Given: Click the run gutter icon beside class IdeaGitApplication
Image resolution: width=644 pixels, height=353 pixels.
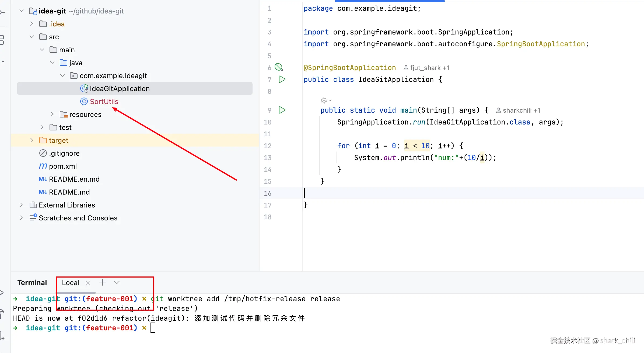Looking at the screenshot, I should (x=282, y=79).
